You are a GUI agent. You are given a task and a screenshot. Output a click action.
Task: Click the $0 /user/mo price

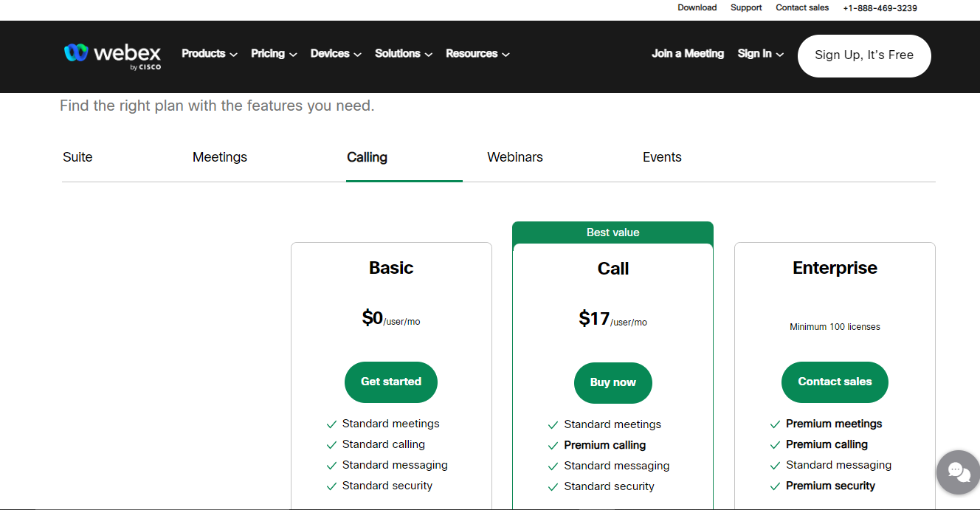[x=391, y=318]
